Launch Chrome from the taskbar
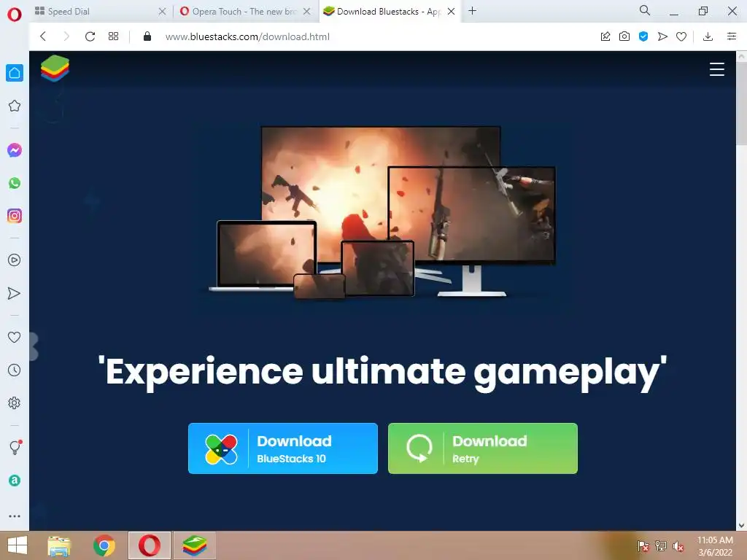 click(104, 545)
